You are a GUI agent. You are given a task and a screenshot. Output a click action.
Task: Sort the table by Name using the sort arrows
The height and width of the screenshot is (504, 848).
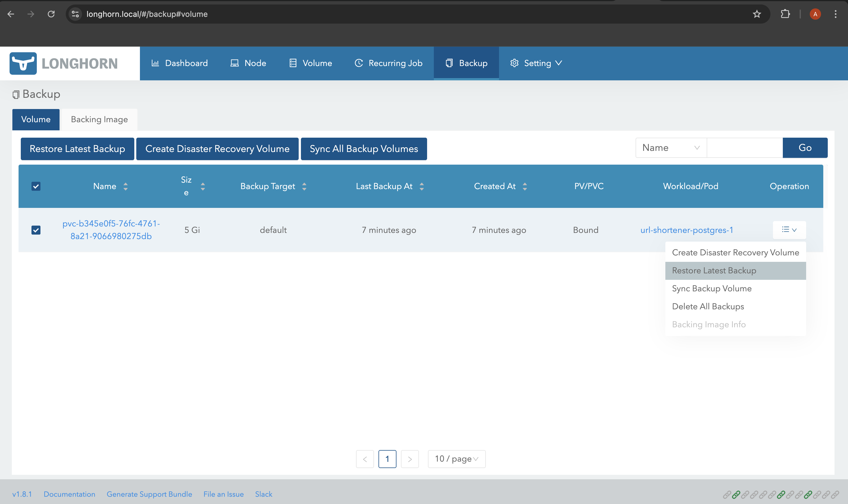pos(126,186)
